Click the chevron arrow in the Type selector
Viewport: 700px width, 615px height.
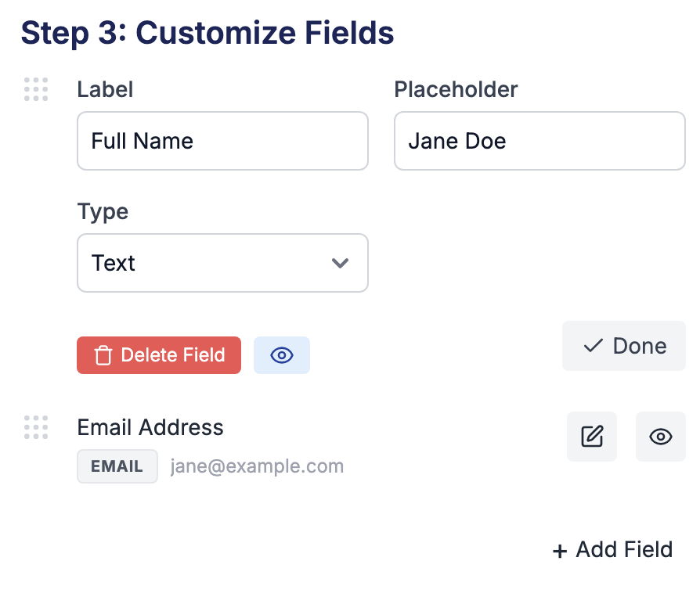340,263
